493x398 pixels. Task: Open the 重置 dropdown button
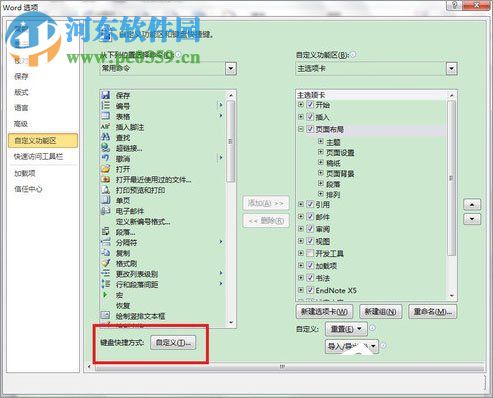coord(346,329)
